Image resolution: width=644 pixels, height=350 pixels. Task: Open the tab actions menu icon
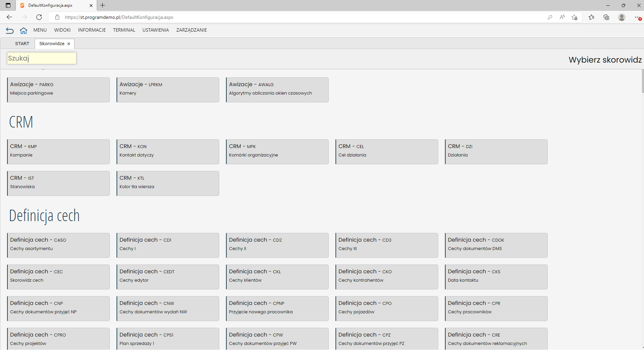coord(8,5)
